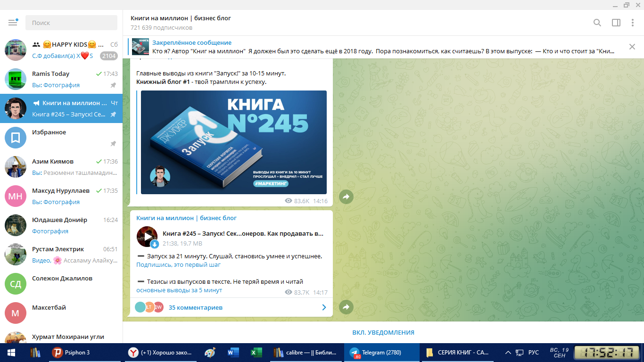The image size is (644, 362).
Task: Launch Excel from the taskbar
Action: [x=256, y=353]
